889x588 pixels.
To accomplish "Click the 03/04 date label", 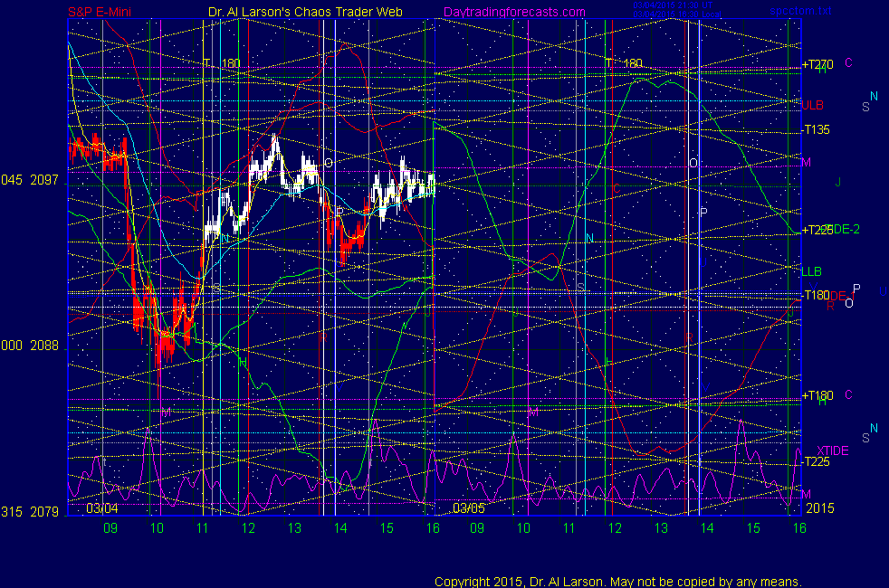I will [x=102, y=508].
